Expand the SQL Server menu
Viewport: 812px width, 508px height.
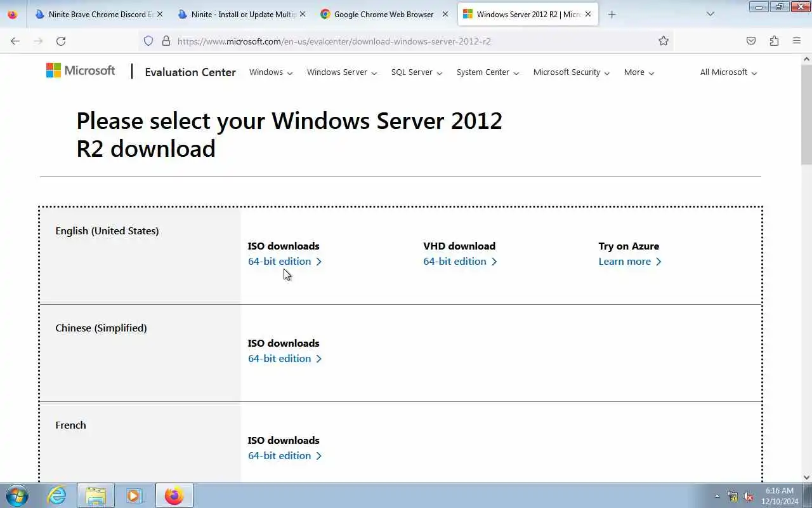[417, 72]
